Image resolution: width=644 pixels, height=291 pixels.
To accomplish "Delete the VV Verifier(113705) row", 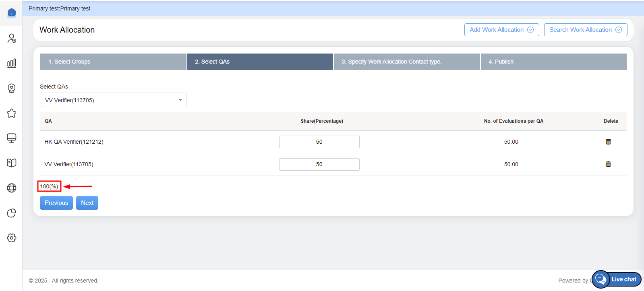I will tap(608, 164).
